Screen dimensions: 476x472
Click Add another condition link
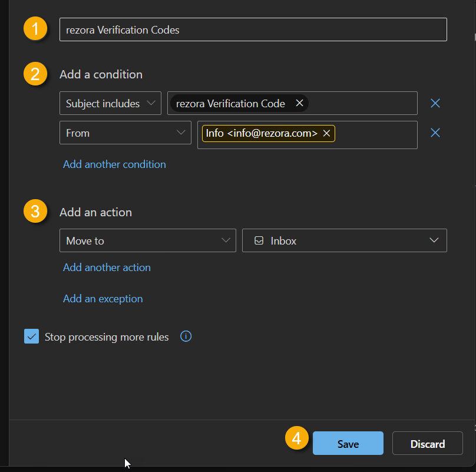coord(114,164)
